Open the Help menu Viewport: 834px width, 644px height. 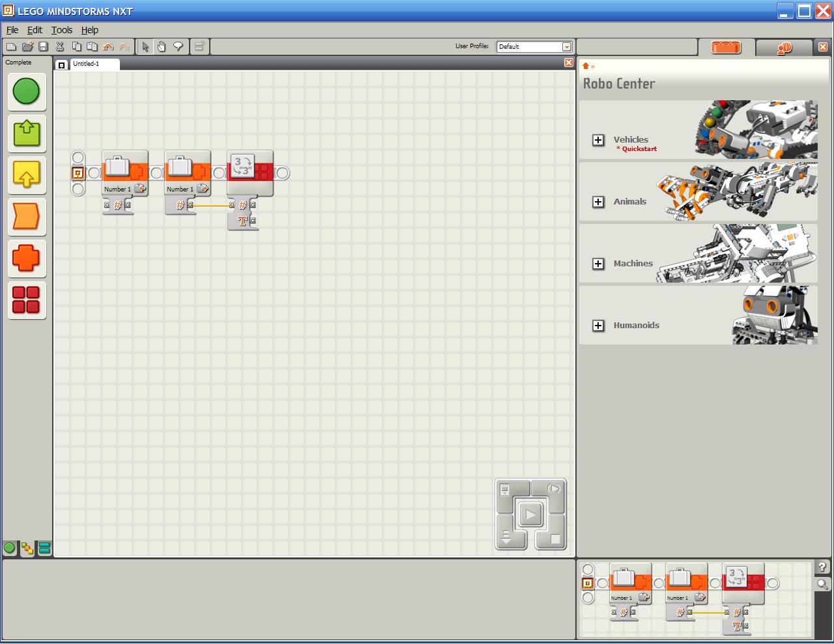click(90, 30)
